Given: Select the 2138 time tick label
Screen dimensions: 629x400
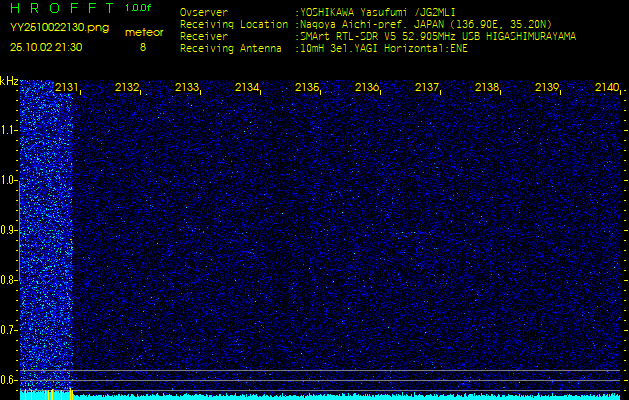Looking at the screenshot, I should tap(487, 88).
